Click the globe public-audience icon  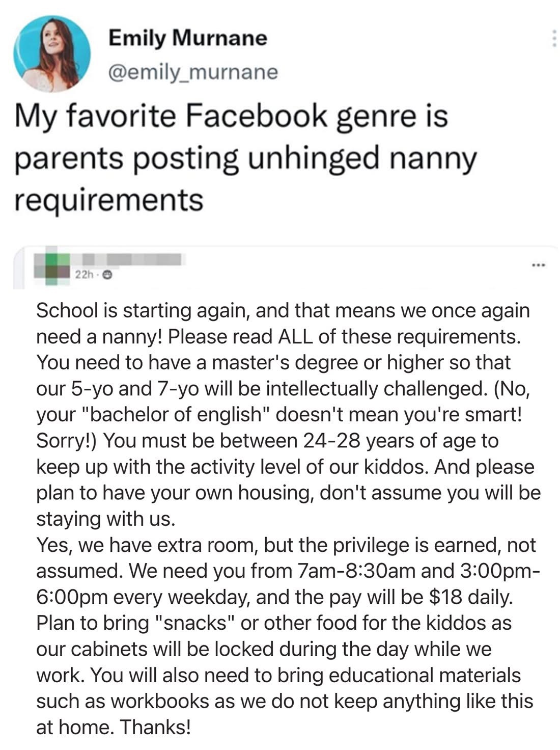pos(107,275)
